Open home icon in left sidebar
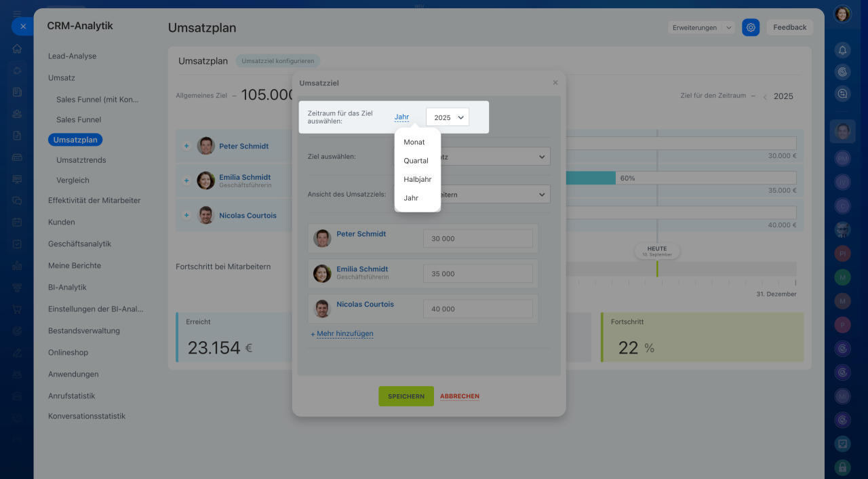Screen dimensions: 868x479 coord(17,49)
